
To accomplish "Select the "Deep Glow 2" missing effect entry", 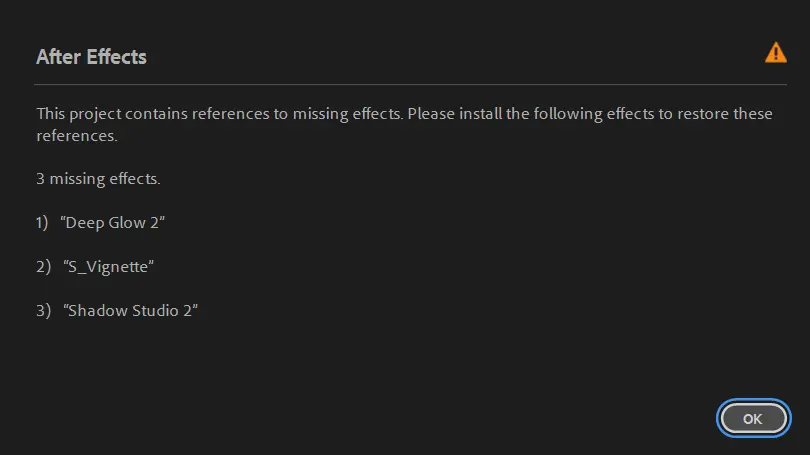I will click(112, 223).
